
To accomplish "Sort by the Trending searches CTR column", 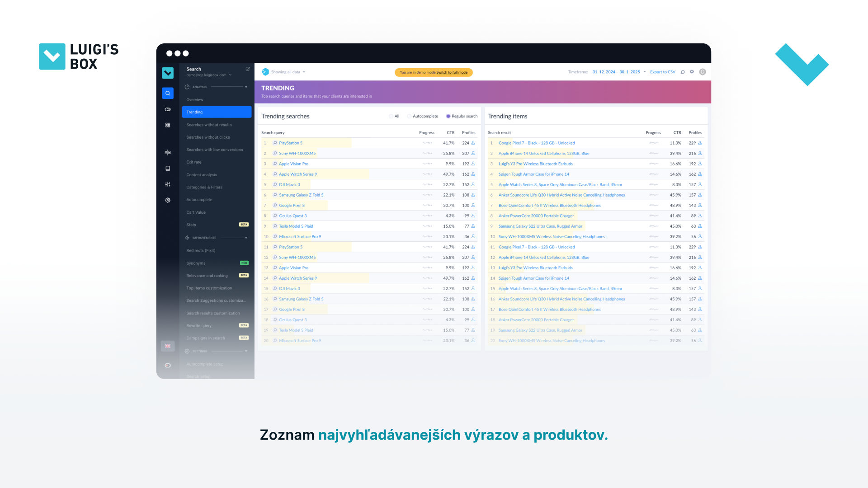I will (450, 132).
